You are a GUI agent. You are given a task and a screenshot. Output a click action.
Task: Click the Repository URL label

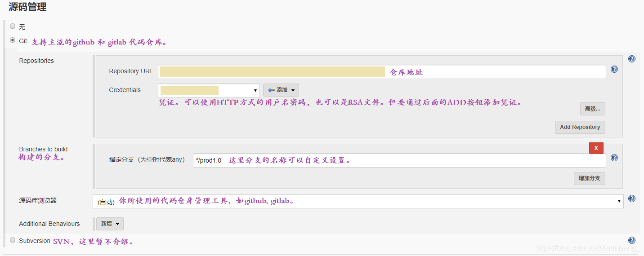[131, 71]
